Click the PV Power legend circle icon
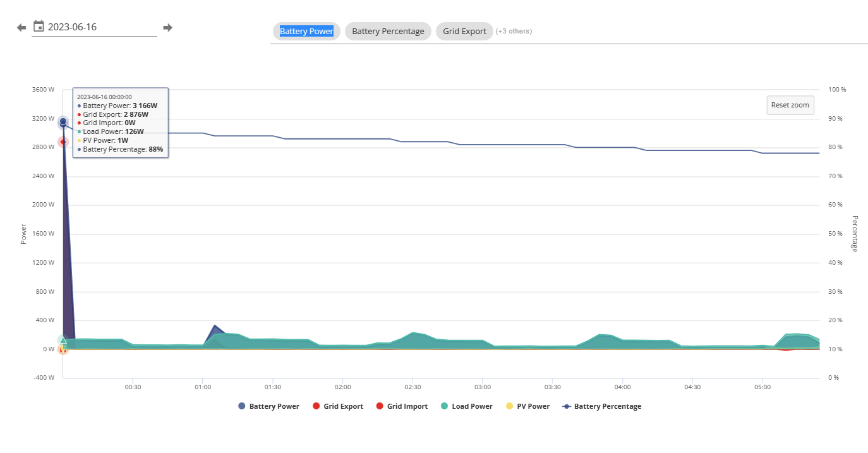The image size is (868, 453). pyautogui.click(x=510, y=406)
